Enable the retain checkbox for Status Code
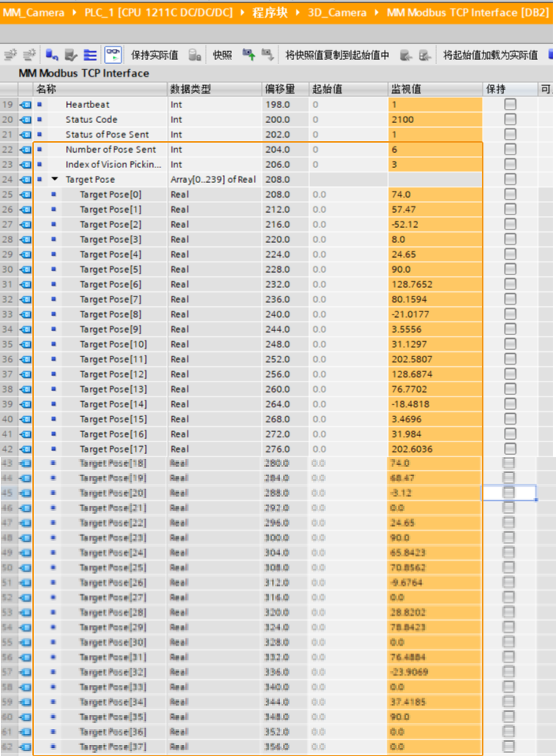 (510, 119)
